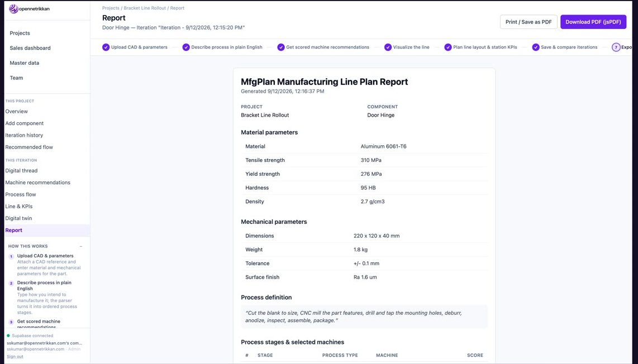
Task: Click Bracket Line Rollout breadcrumb link
Action: click(x=145, y=8)
